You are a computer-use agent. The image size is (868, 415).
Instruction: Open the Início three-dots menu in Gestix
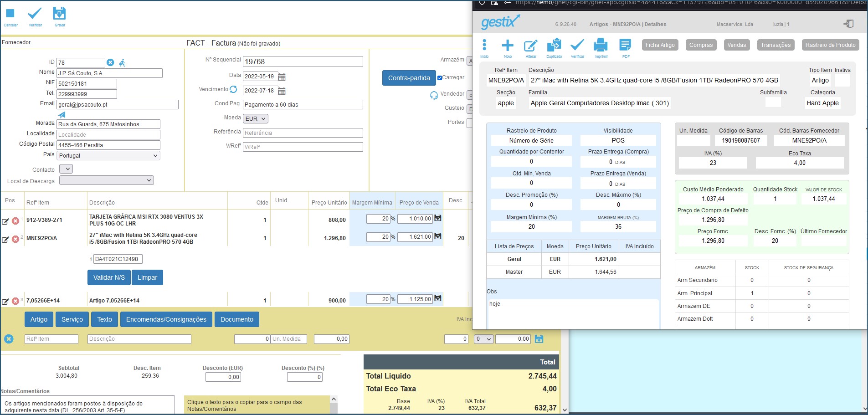(484, 45)
